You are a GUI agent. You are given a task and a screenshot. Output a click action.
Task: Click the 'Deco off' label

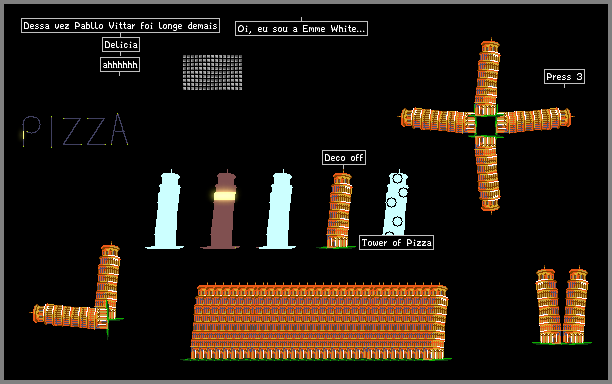[x=344, y=158]
